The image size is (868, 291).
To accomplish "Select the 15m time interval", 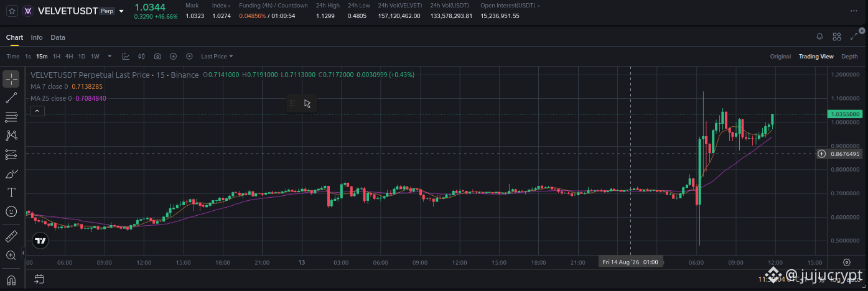I will (x=42, y=57).
